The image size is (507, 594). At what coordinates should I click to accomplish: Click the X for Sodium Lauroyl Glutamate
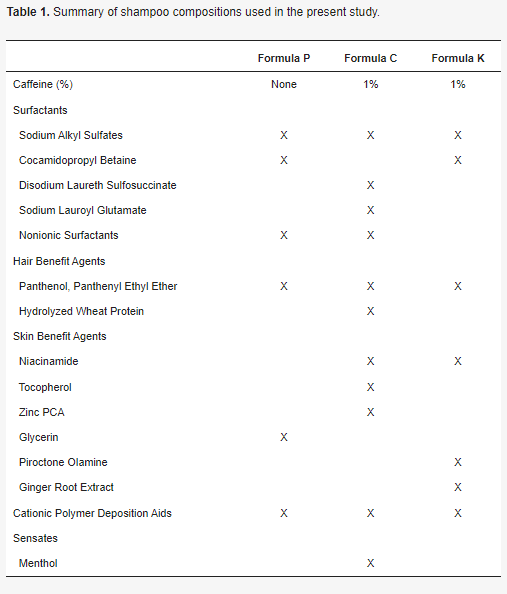coord(370,210)
